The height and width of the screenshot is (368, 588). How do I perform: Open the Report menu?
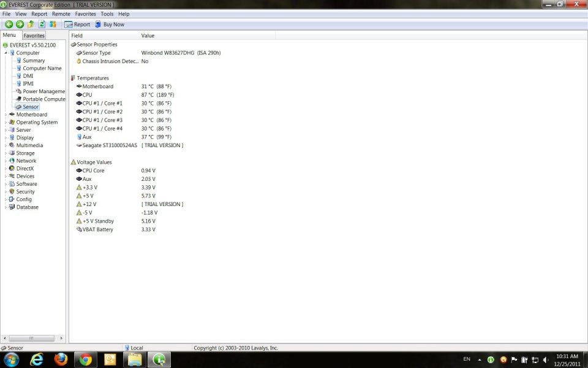click(39, 14)
